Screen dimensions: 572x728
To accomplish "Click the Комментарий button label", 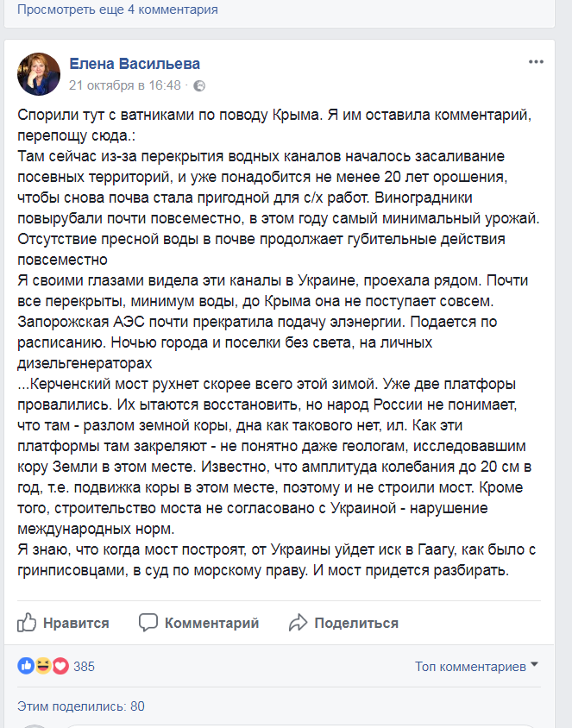I will pyautogui.click(x=211, y=623).
